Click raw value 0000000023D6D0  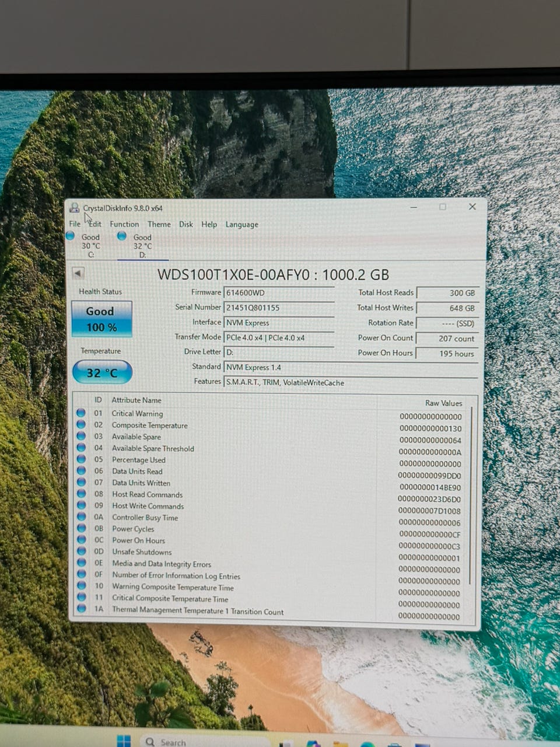[x=429, y=499]
